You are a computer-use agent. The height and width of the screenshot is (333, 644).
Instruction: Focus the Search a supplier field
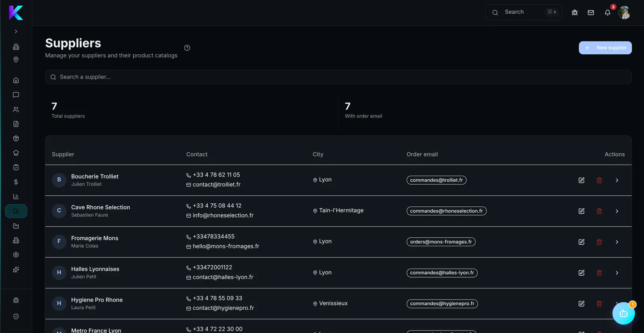(339, 77)
